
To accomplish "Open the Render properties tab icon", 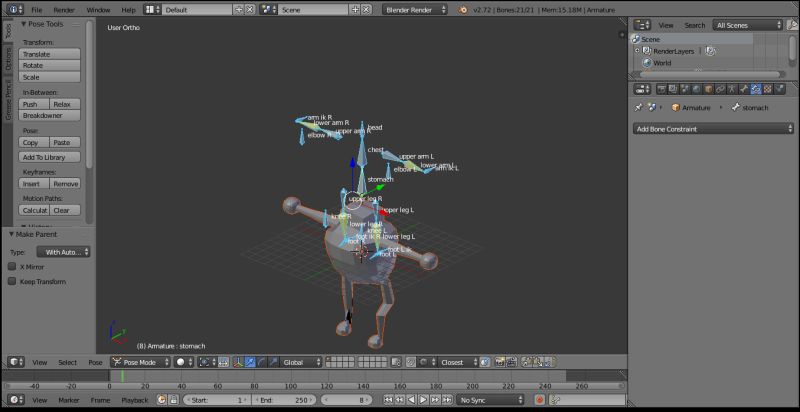I will click(x=662, y=89).
